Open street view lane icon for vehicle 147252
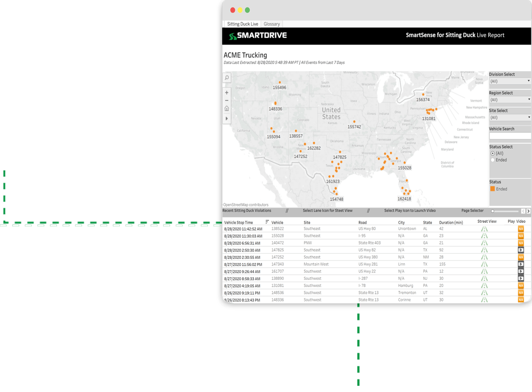The height and width of the screenshot is (392, 532). [x=484, y=257]
